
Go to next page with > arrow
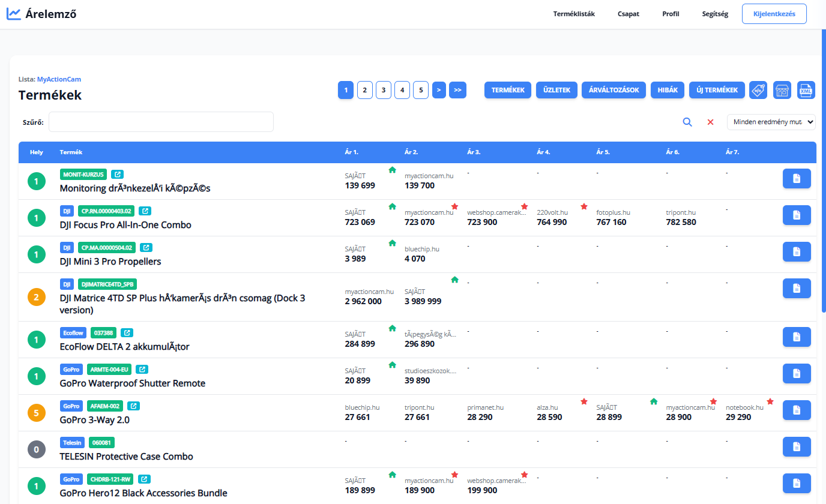[439, 90]
